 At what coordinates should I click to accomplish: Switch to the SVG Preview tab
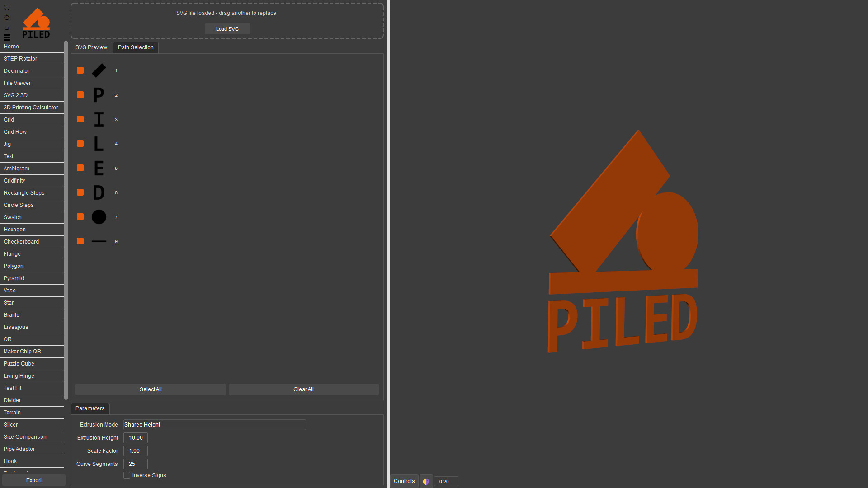[x=91, y=47]
